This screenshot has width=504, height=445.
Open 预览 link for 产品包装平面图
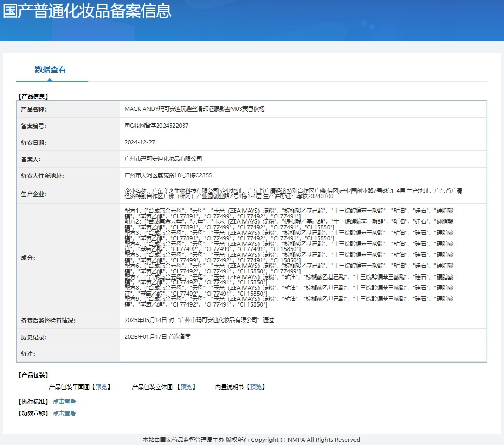point(102,387)
